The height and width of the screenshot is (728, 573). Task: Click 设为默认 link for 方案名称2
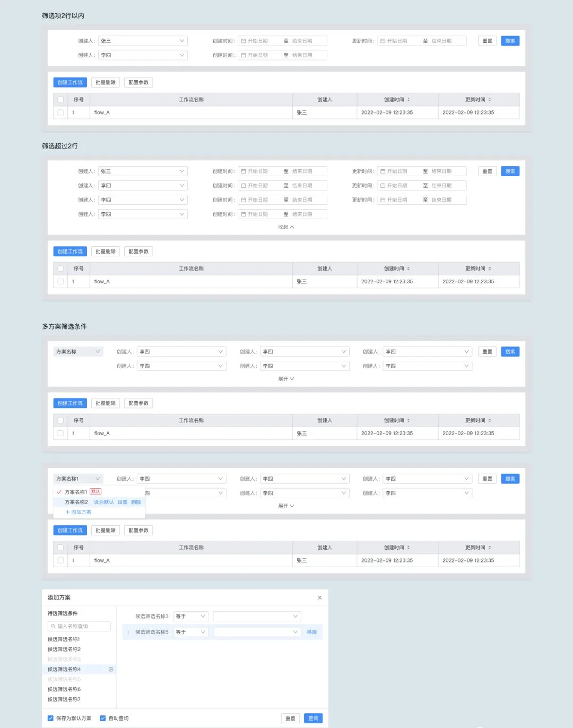click(104, 502)
